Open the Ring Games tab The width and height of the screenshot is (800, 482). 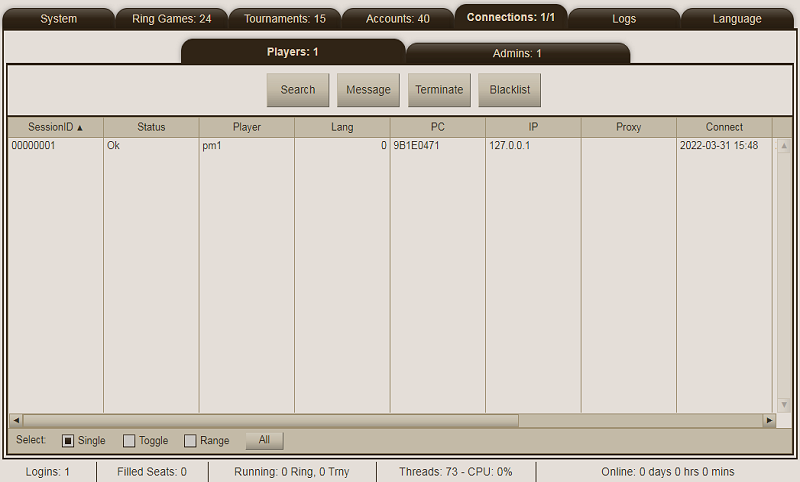171,19
